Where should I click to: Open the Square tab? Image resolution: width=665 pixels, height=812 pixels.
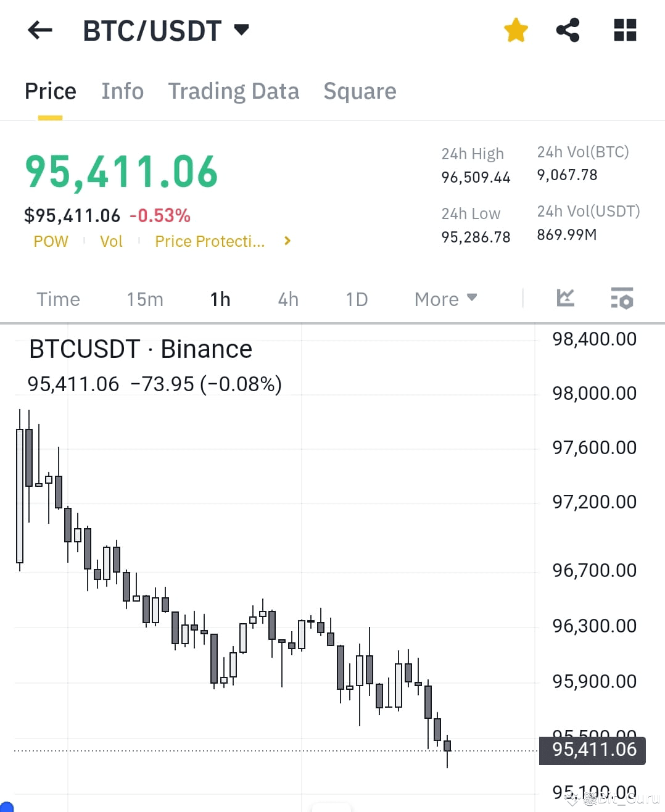pyautogui.click(x=360, y=91)
